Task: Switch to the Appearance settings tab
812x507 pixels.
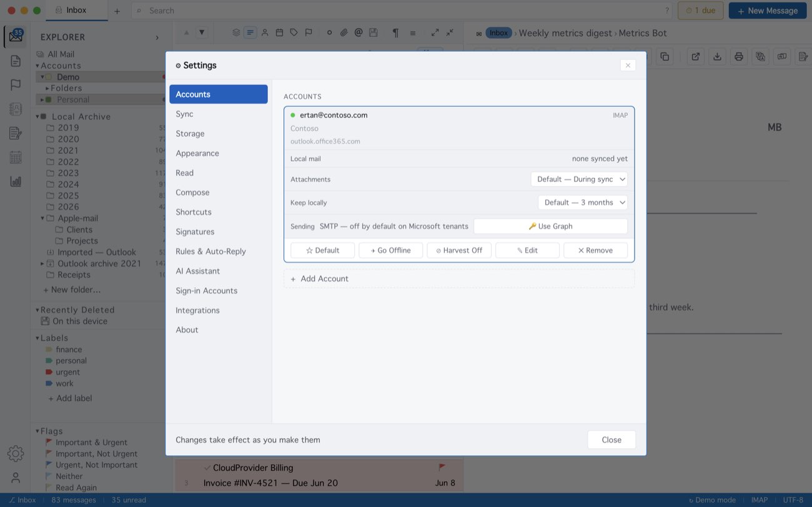Action: (219, 153)
